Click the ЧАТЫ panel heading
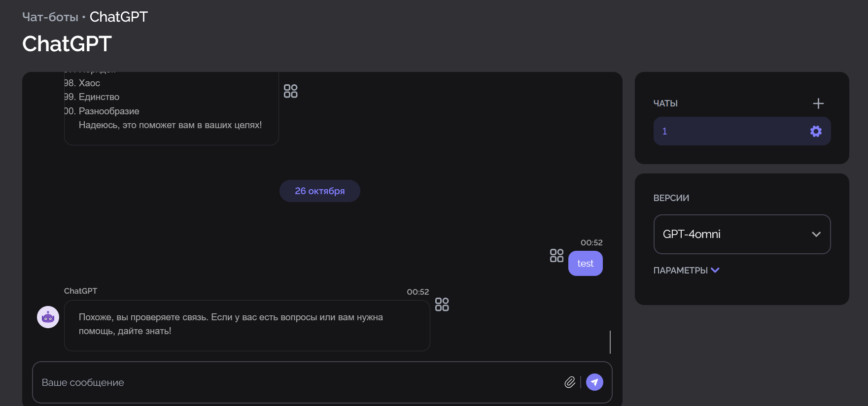This screenshot has height=406, width=868. (665, 103)
